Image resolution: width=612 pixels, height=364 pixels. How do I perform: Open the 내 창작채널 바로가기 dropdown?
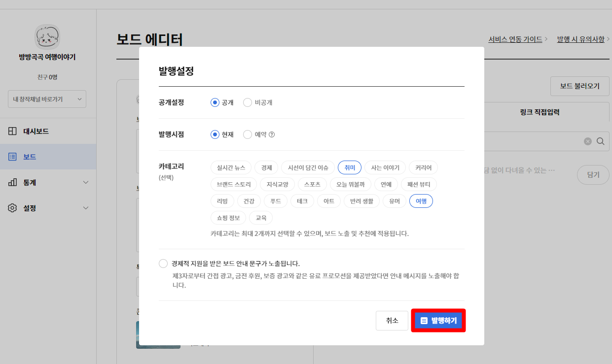pyautogui.click(x=46, y=99)
